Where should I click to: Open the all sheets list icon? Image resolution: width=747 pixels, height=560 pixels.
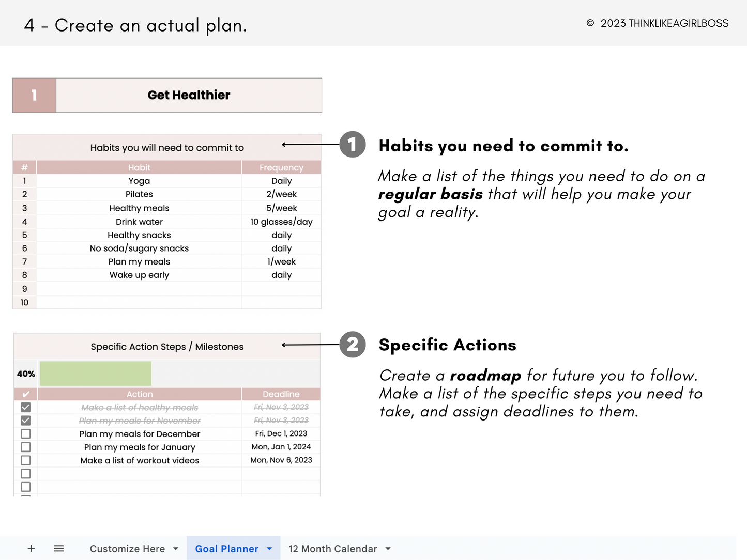[59, 549]
